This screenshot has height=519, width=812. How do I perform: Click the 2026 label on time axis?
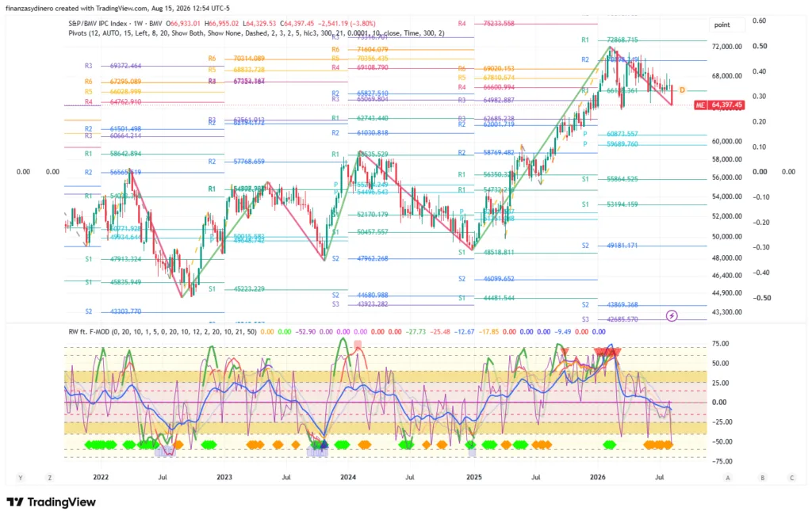coord(598,477)
